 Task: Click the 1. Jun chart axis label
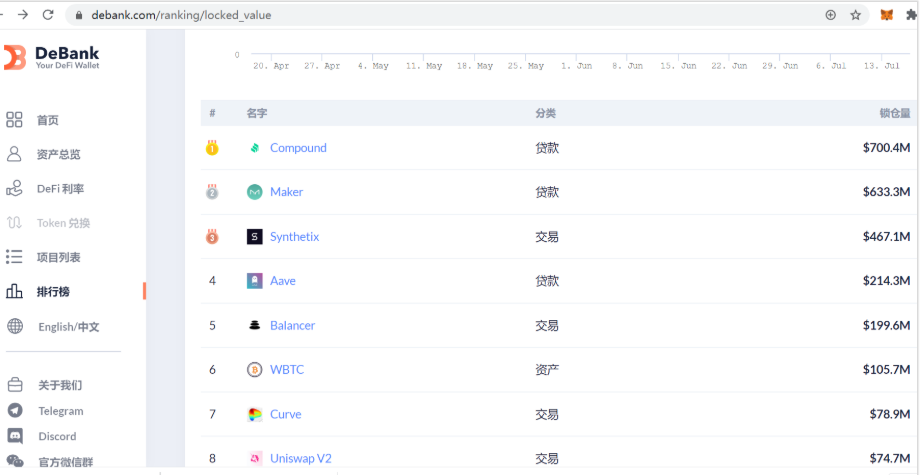coord(576,66)
